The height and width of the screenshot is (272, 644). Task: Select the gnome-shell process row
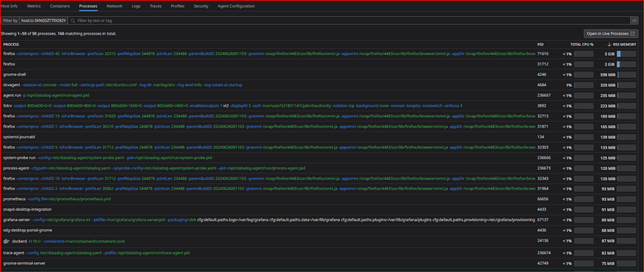[x=15, y=75]
